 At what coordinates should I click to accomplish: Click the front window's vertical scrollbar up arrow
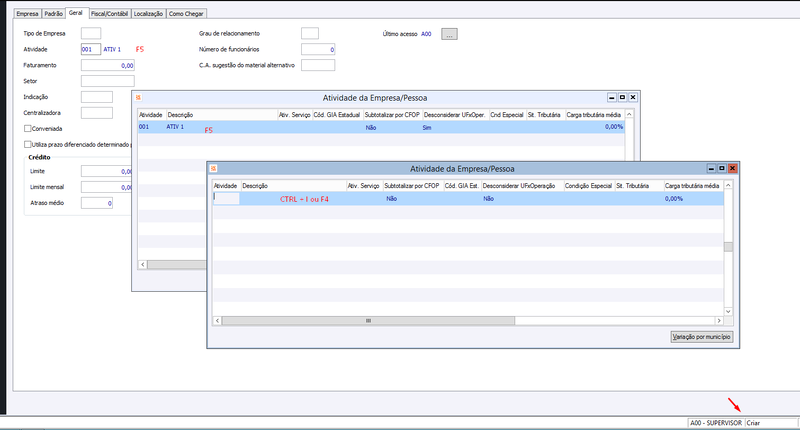[729, 185]
